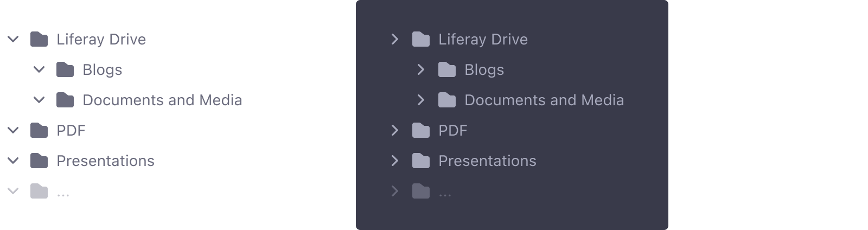Expand the PDF folder's right-pointing chevron
The image size is (868, 230).
tap(395, 130)
